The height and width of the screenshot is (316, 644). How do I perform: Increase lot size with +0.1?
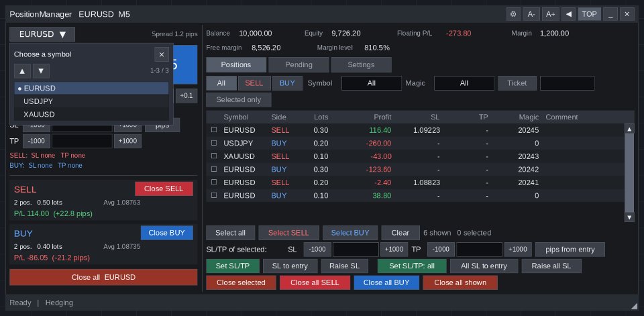coord(186,96)
